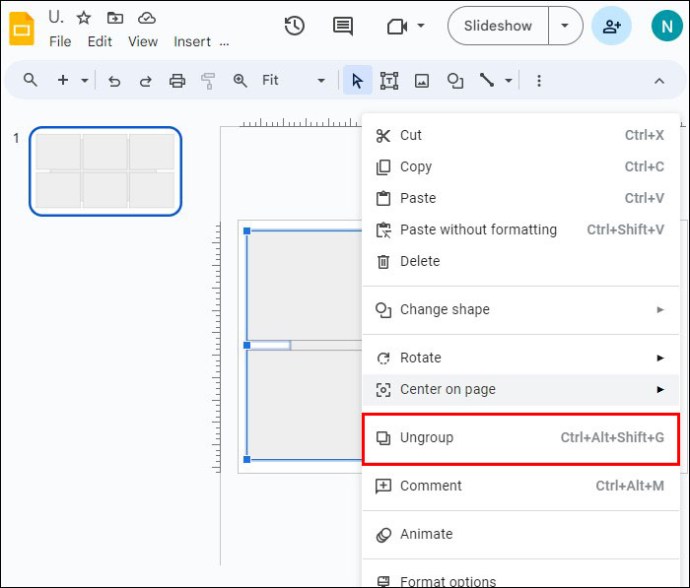Choose Comment from the context menu

(521, 486)
